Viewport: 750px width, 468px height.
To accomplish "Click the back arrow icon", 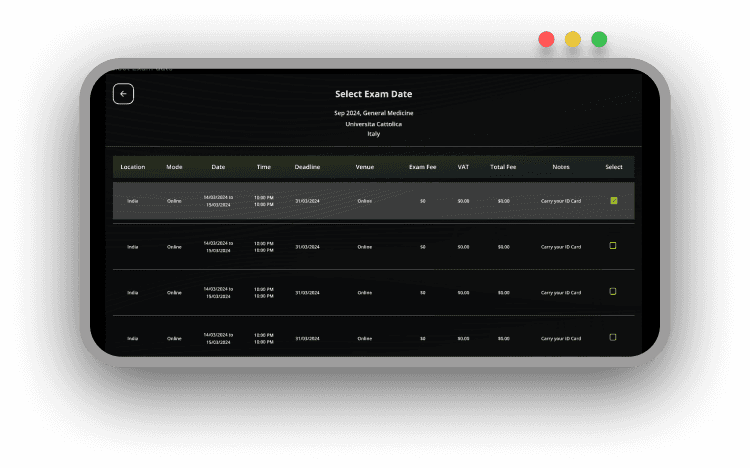I will [x=124, y=94].
